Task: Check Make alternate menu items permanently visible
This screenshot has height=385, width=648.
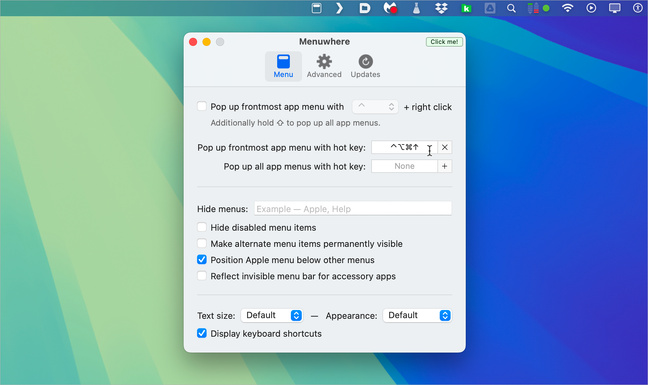Action: pyautogui.click(x=202, y=243)
